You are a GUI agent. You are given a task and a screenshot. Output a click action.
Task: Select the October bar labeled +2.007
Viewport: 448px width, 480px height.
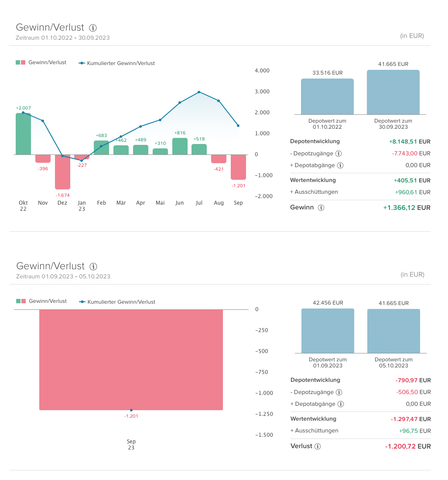click(24, 134)
